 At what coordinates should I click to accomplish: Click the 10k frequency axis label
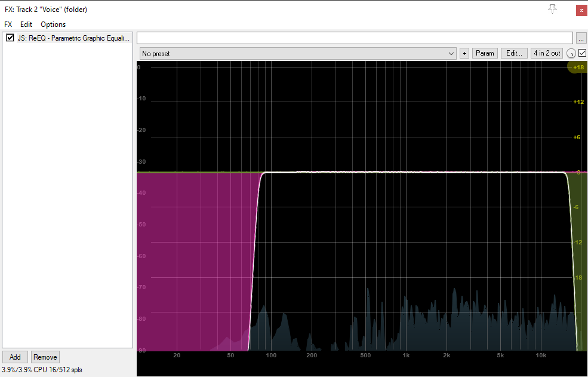541,355
